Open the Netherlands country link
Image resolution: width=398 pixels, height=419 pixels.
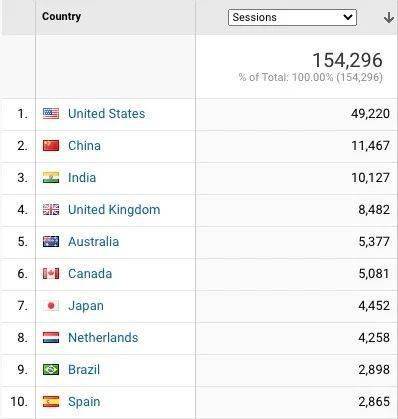[103, 338]
